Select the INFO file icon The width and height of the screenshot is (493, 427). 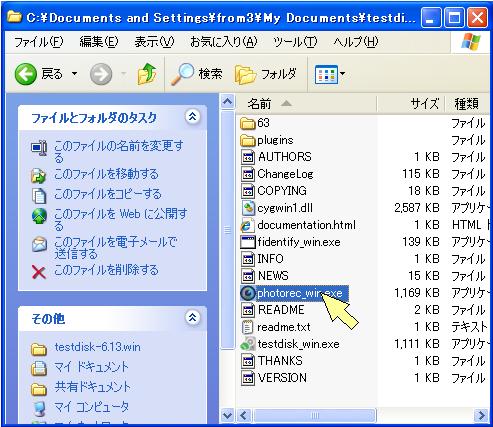tap(248, 259)
